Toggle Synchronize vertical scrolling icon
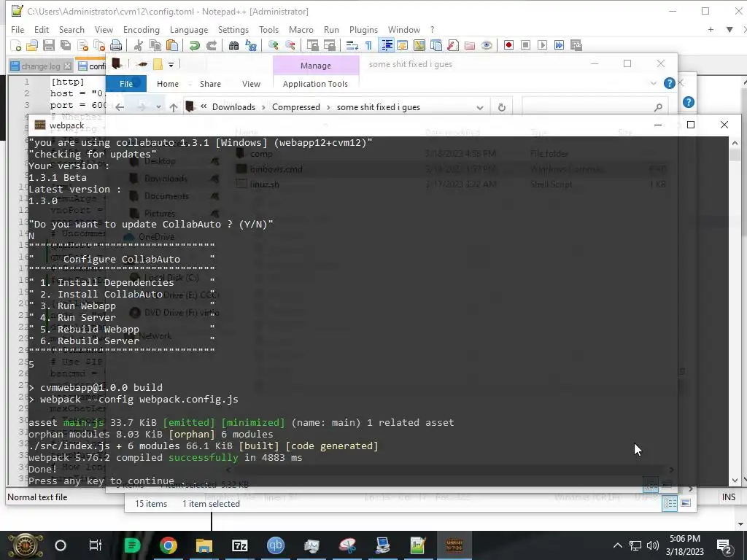The height and width of the screenshot is (560, 747). [312, 45]
